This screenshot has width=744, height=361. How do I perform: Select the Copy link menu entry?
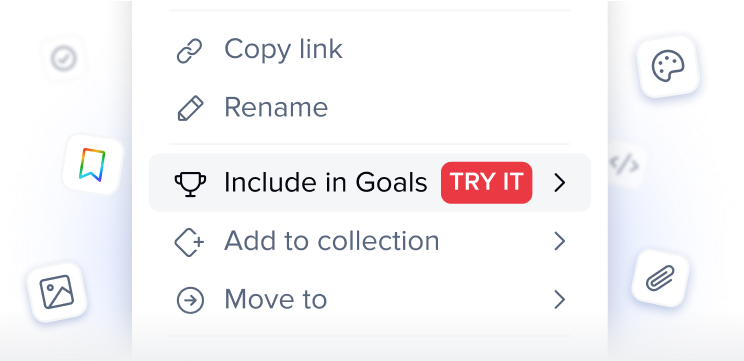(370, 50)
